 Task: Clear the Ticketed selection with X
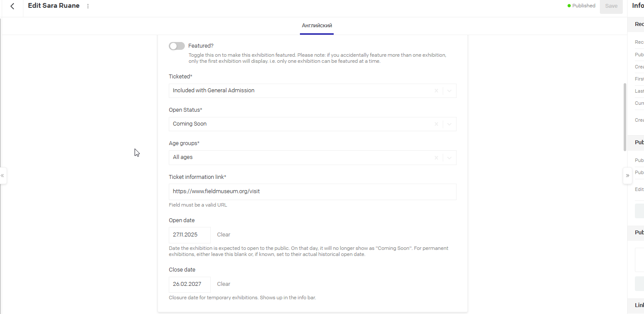click(x=436, y=91)
